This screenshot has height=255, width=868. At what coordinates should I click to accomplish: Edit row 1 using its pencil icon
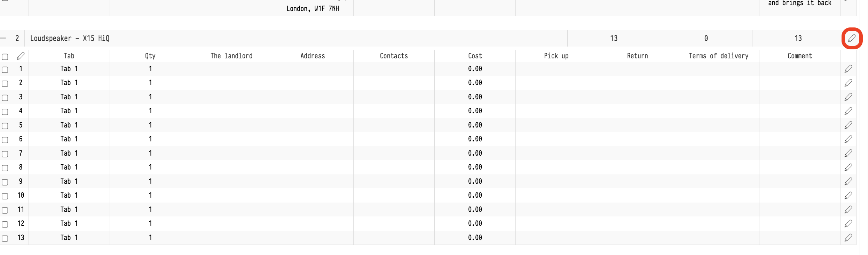[848, 69]
